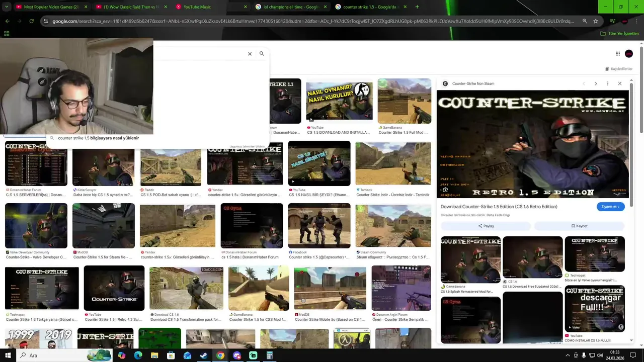Open Google apps grid icon
The height and width of the screenshot is (362, 644).
point(617,54)
